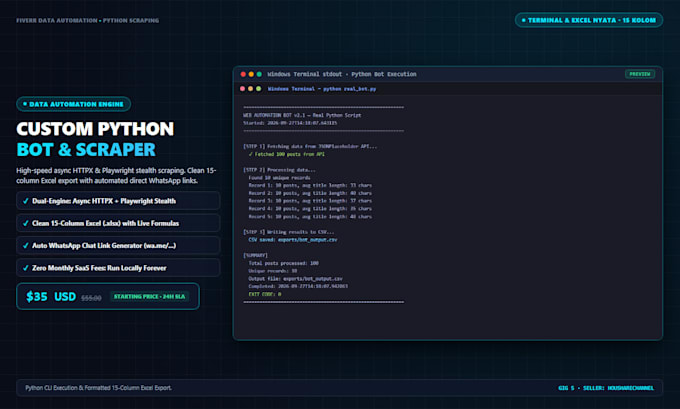Click the struck-through $55.00 price
This screenshot has width=680, height=409.
[91, 298]
